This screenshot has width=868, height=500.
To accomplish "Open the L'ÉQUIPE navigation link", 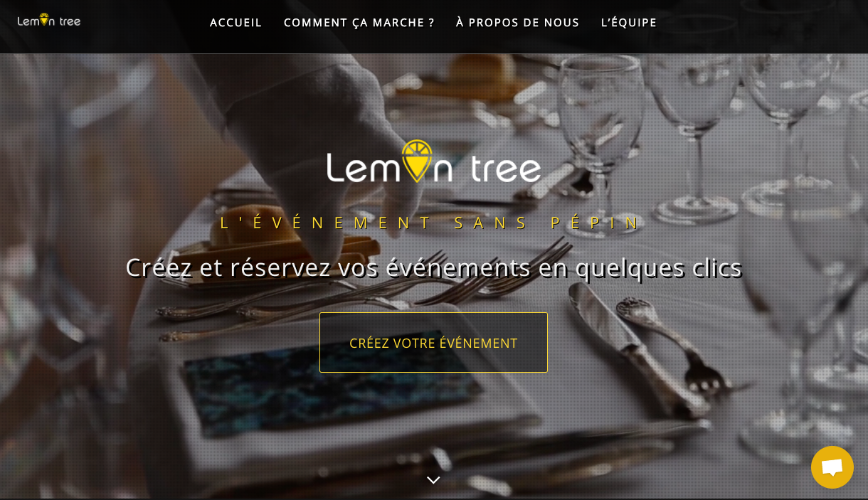I will [x=629, y=23].
